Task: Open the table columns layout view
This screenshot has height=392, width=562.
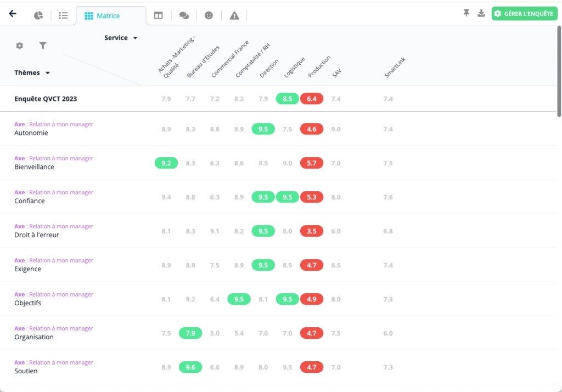Action: click(x=159, y=16)
